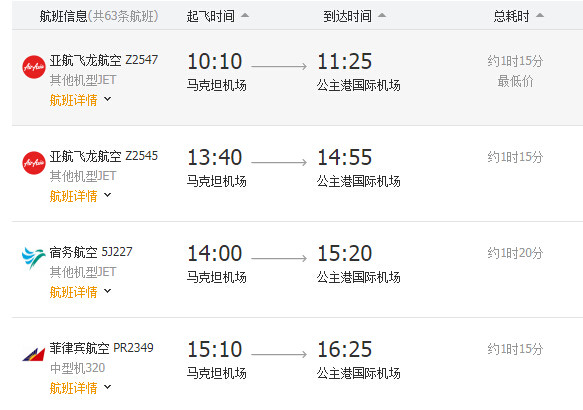583x410 pixels.
Task: Click Philippine Airlines logo for PR2349
Action: click(x=34, y=354)
